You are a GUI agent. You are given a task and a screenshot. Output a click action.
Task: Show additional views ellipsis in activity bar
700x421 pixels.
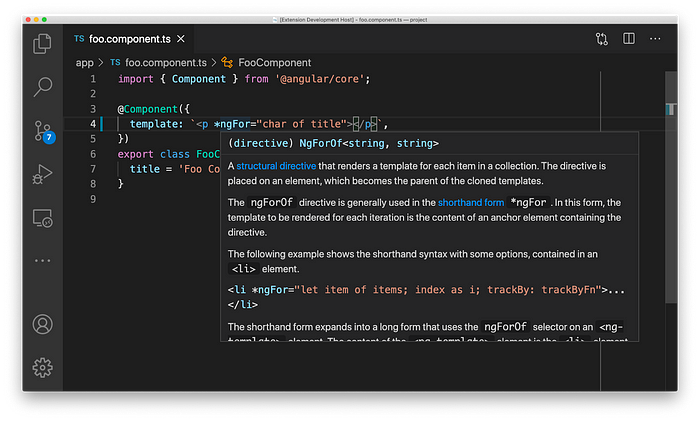(42, 260)
